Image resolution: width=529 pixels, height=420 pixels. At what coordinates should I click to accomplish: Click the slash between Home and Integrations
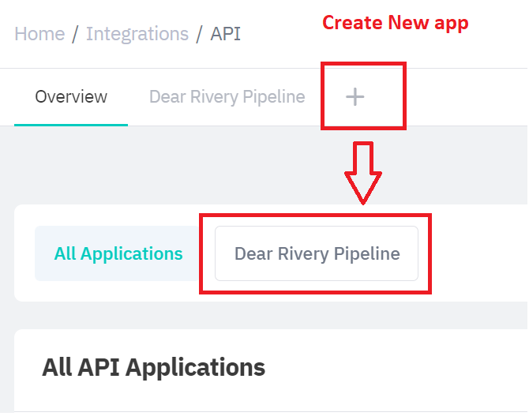coord(75,34)
